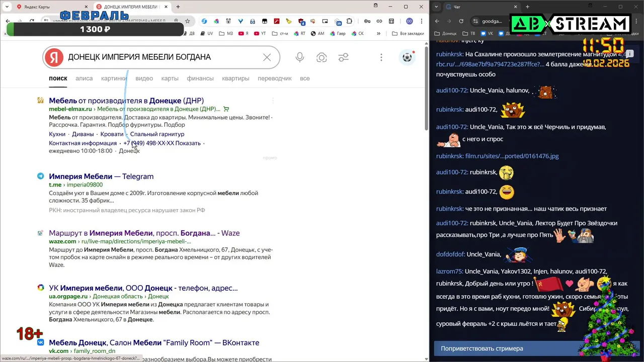Viewport: 644px width, 362px height.
Task: Open Мебель от производителя в Донецке result
Action: click(x=126, y=101)
